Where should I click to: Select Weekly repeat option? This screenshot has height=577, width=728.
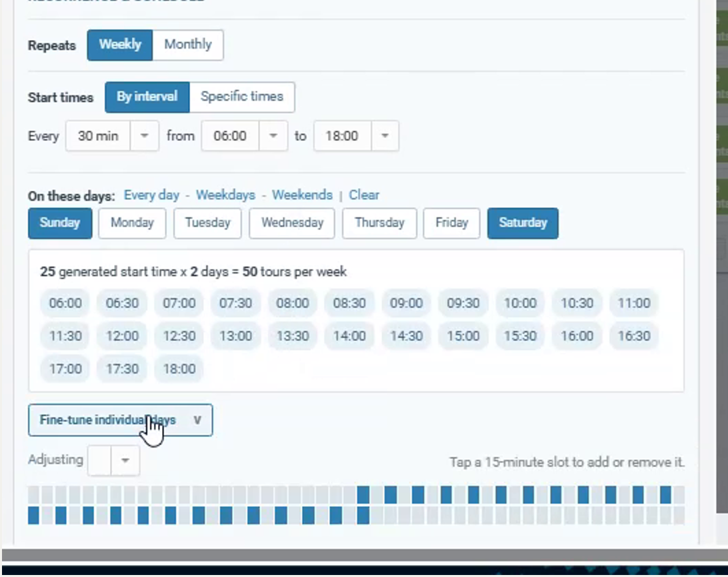click(120, 45)
